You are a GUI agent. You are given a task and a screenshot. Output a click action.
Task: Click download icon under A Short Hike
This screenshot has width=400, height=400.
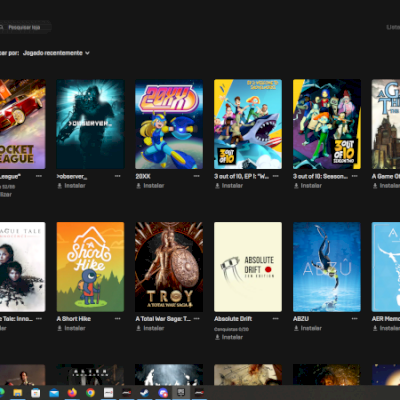60,328
